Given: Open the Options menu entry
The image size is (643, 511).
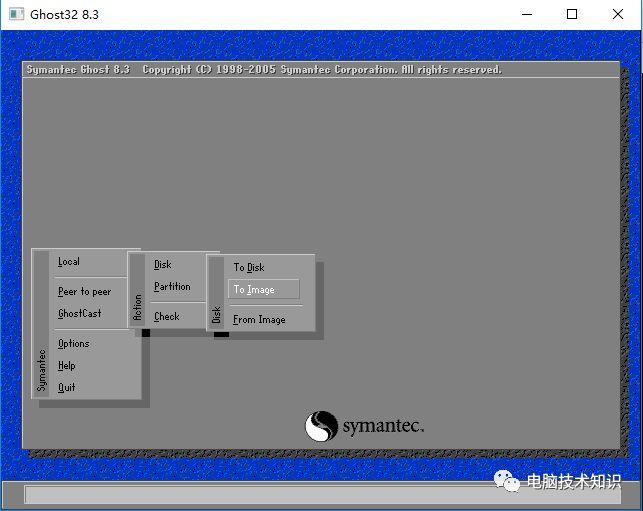Looking at the screenshot, I should pos(73,344).
